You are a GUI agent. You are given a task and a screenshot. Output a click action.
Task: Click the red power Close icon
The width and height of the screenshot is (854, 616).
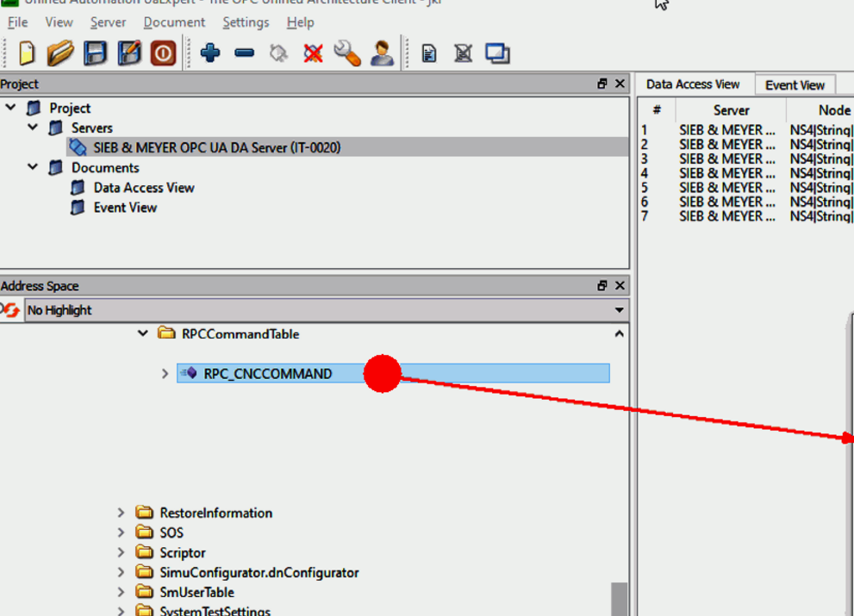pos(163,53)
